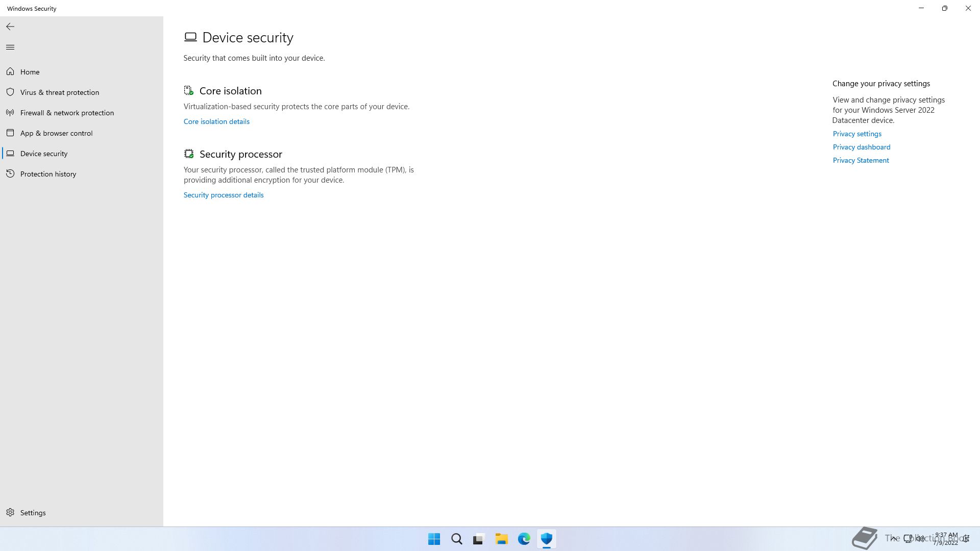
Task: Click the Core isolation heading
Action: click(x=230, y=91)
